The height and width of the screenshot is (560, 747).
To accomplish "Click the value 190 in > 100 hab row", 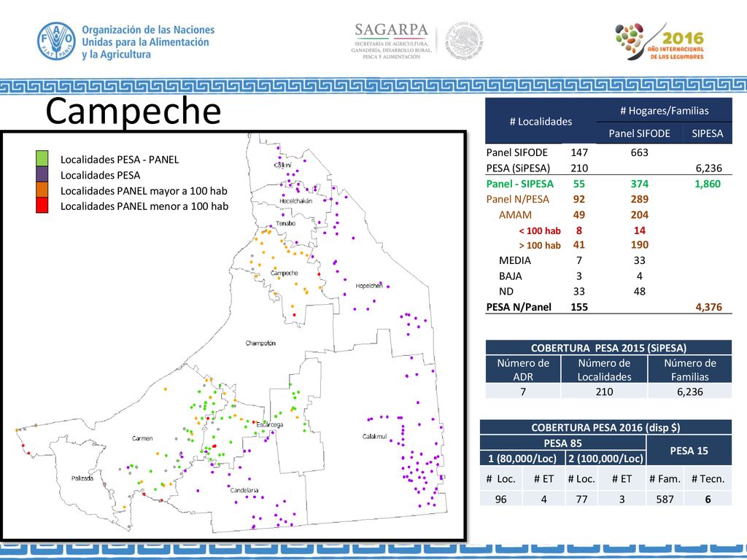I will pyautogui.click(x=639, y=245).
